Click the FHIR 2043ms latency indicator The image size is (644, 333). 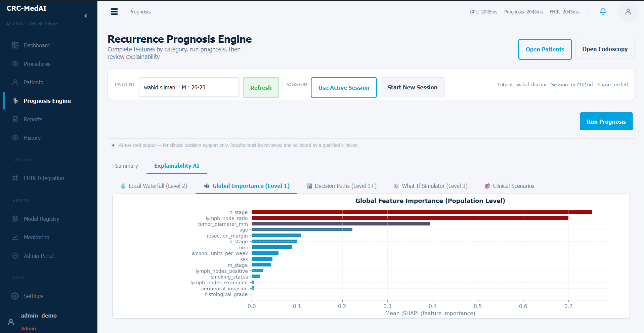pos(564,12)
